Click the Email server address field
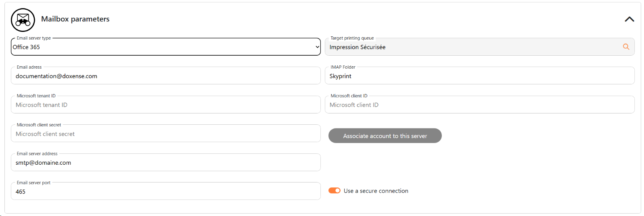Screen dimensions: 644x216 tap(165, 163)
